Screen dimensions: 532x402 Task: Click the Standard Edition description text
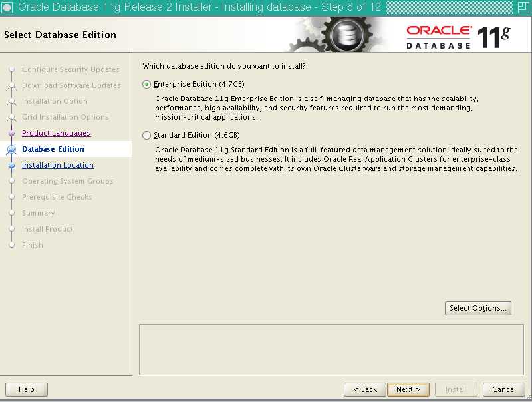point(336,159)
